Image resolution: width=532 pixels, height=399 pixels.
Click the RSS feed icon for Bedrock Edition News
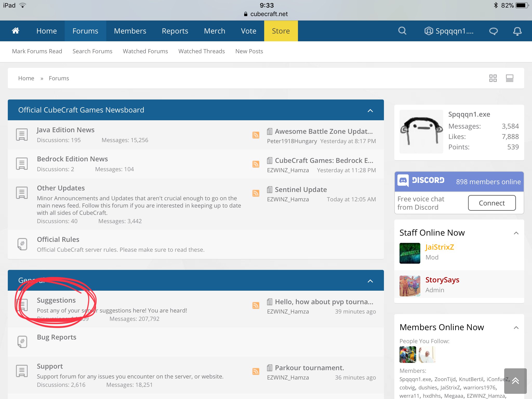tap(256, 164)
